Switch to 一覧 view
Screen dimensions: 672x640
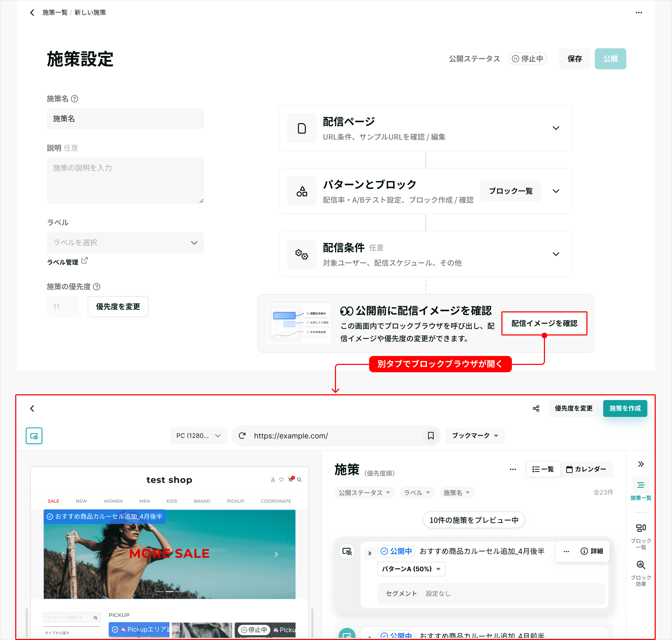click(x=543, y=469)
